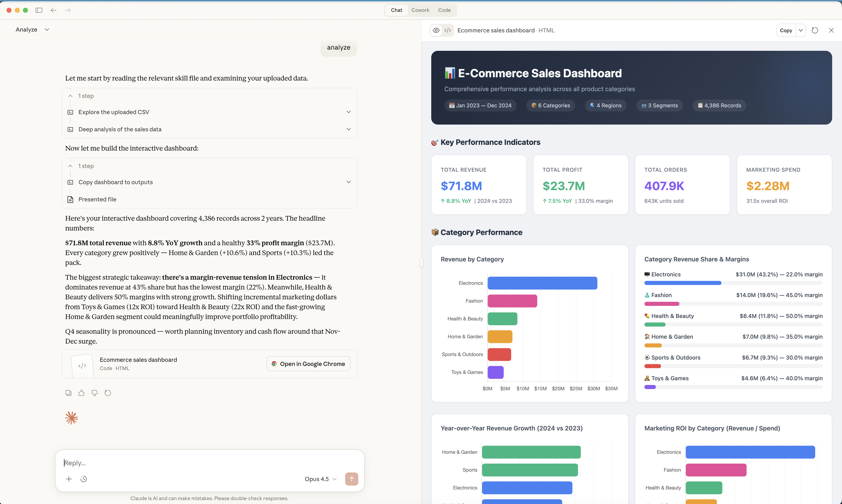Toggle the sidebar panel icon

[x=39, y=10]
